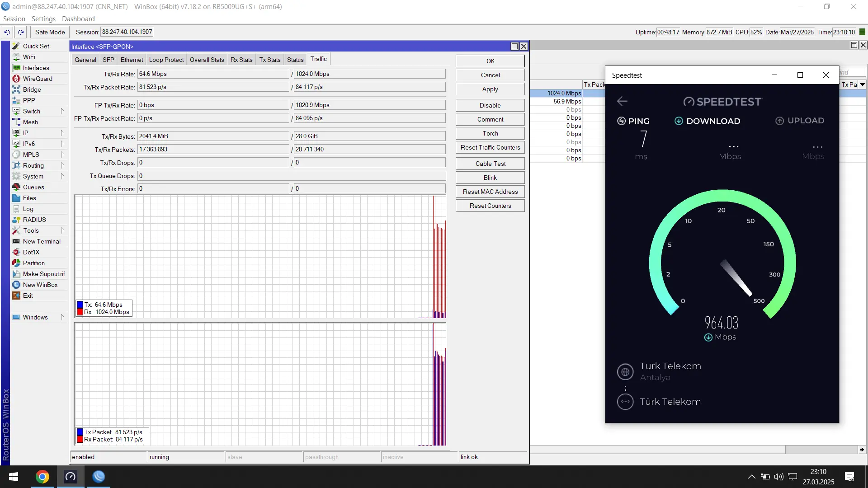Switch to the Overall Stats tab

[207, 60]
